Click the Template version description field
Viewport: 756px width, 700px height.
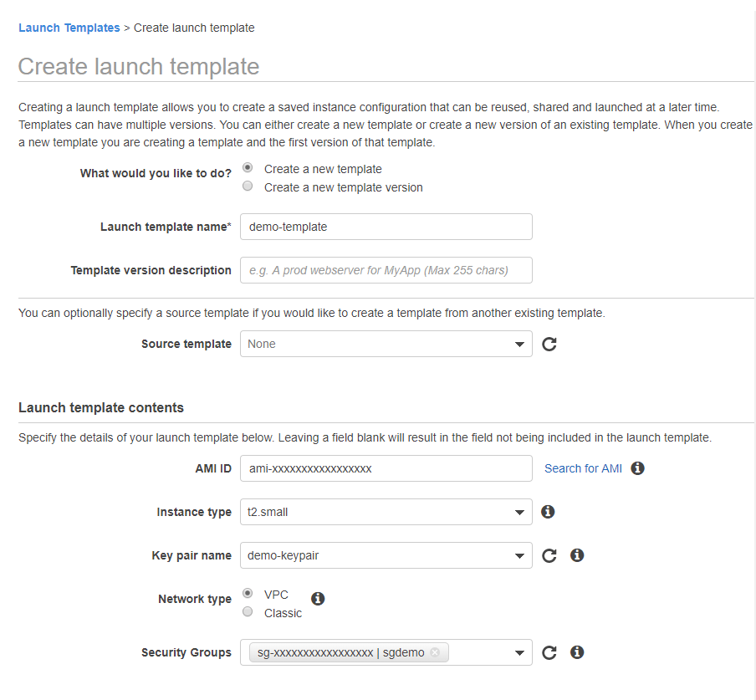pyautogui.click(x=386, y=269)
